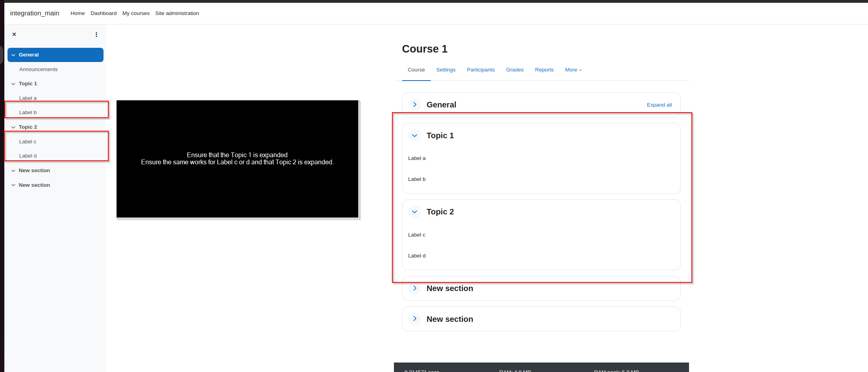
Task: Click Label a text in Topic 1
Action: 417,158
